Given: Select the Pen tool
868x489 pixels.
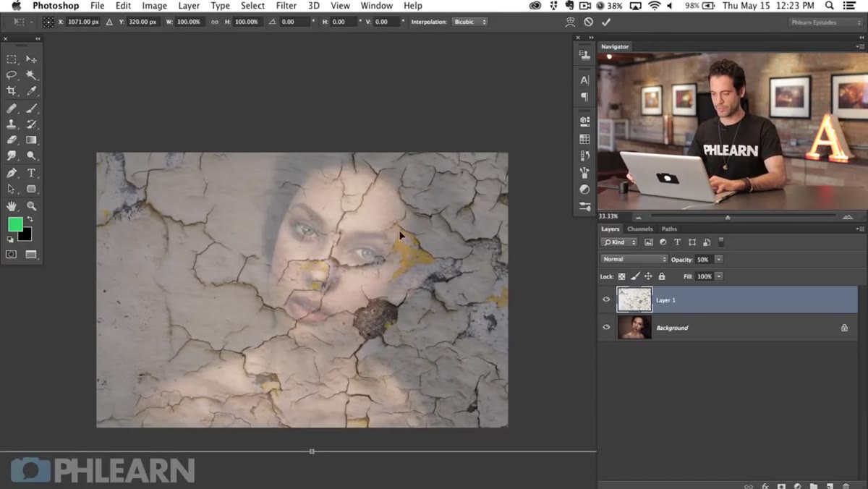Looking at the screenshot, I should coord(12,174).
